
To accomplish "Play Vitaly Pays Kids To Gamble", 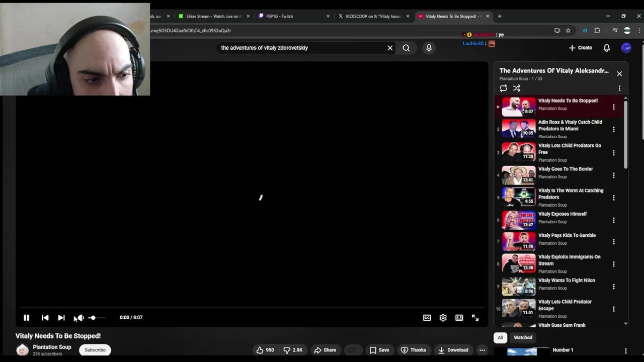I will click(x=567, y=235).
